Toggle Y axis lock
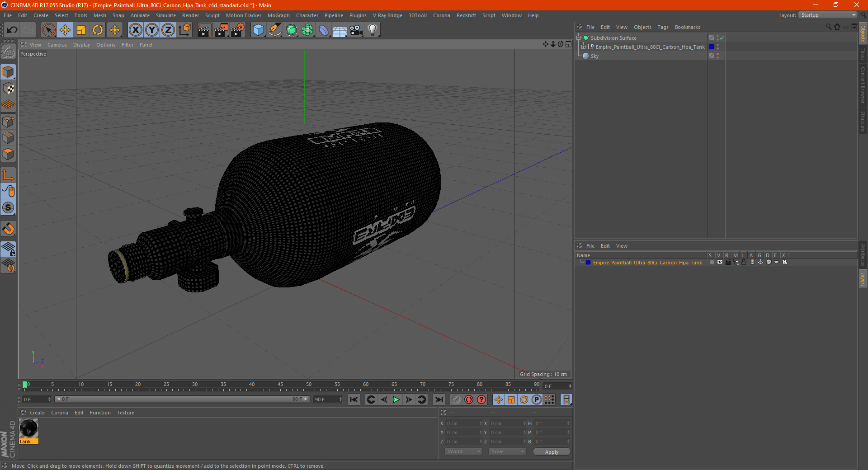The image size is (868, 470). click(152, 30)
